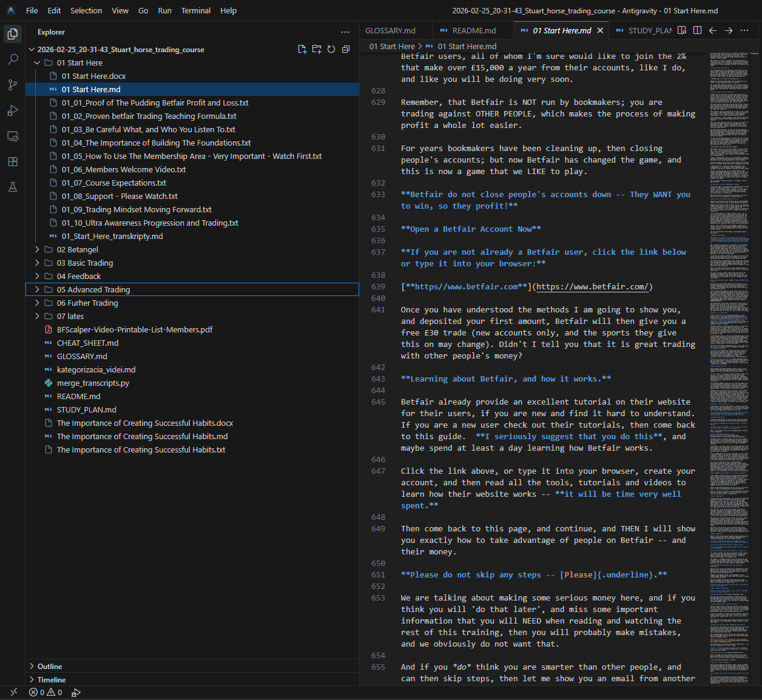Open the Run menu
The height and width of the screenshot is (700, 762).
point(164,10)
